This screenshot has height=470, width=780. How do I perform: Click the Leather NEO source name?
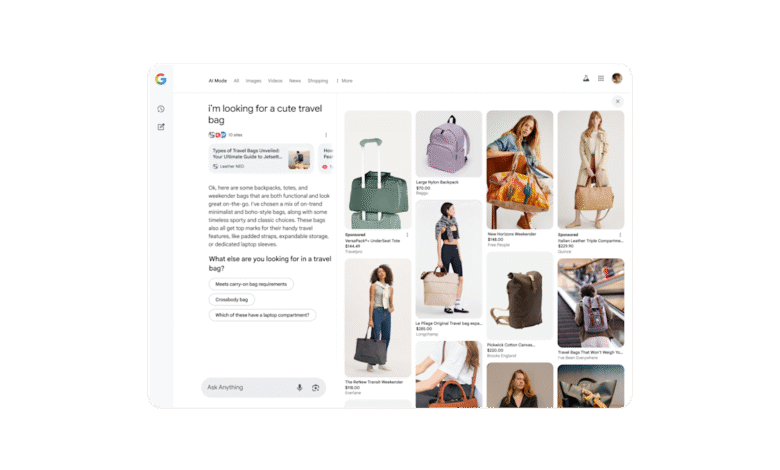click(x=232, y=167)
